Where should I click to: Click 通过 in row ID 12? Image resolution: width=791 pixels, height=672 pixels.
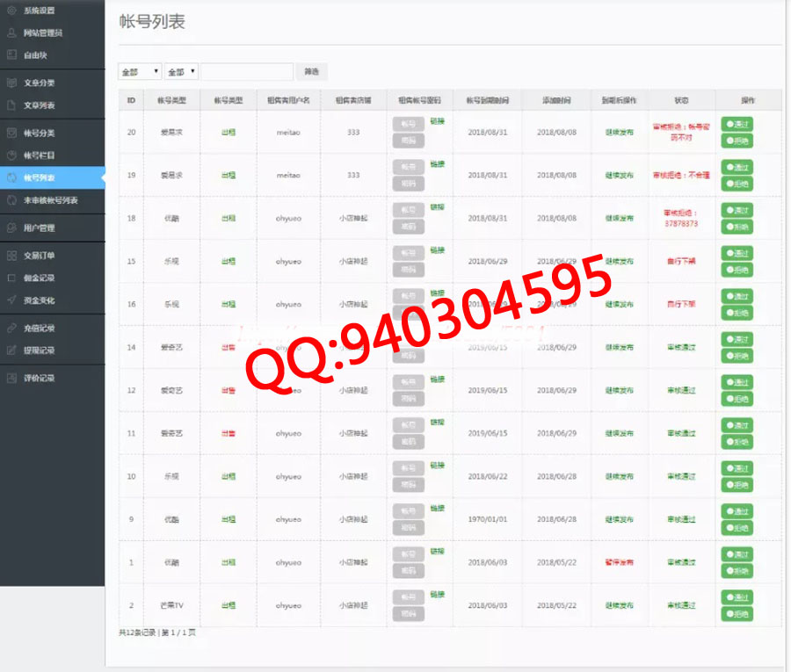737,382
